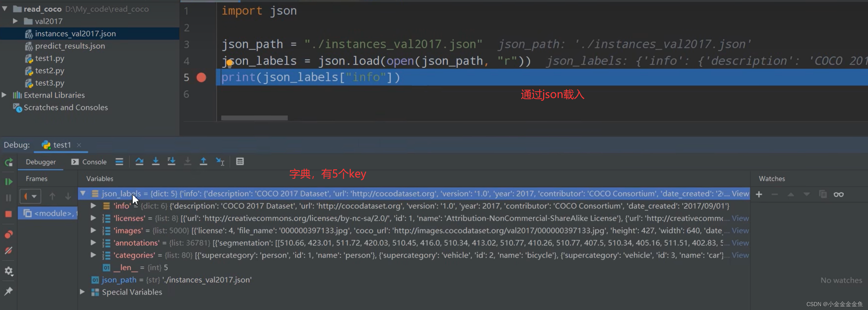Open View link for 'licenses'
Image resolution: width=868 pixels, height=310 pixels.
pyautogui.click(x=740, y=218)
